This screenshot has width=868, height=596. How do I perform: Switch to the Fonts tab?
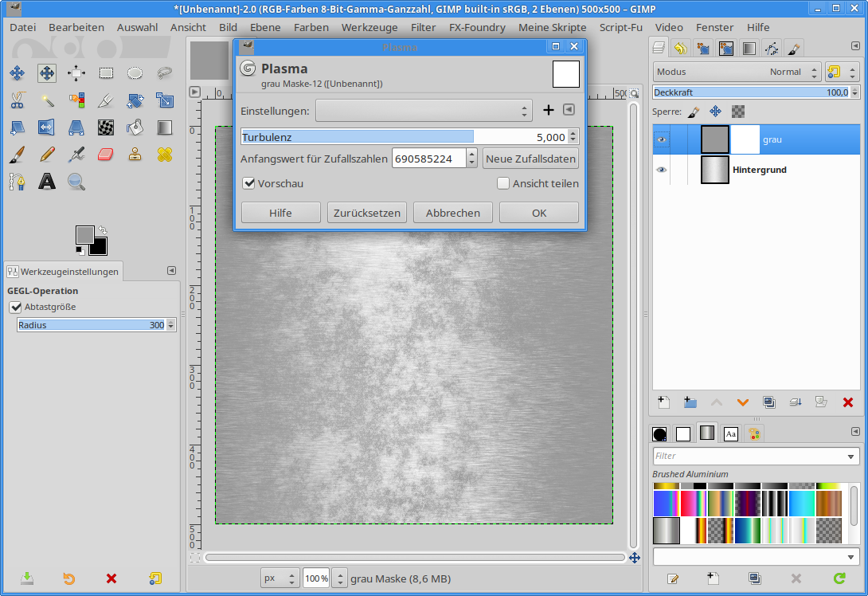click(x=731, y=433)
